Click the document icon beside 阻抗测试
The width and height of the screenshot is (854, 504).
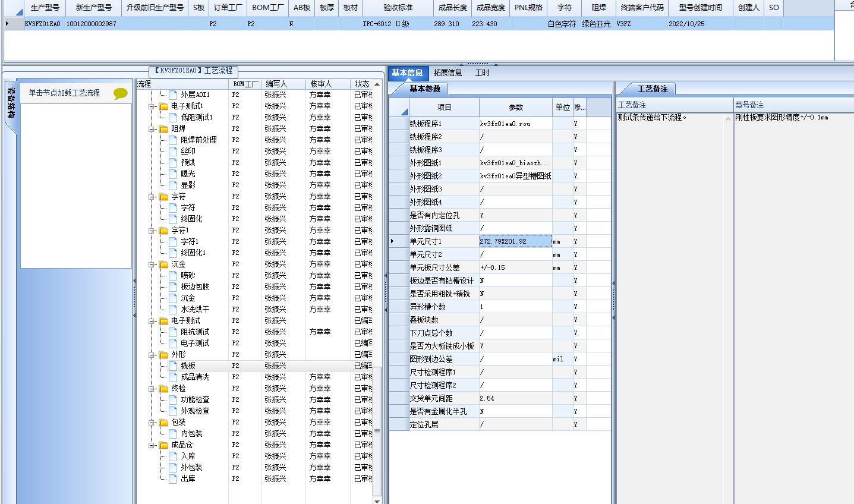[173, 332]
